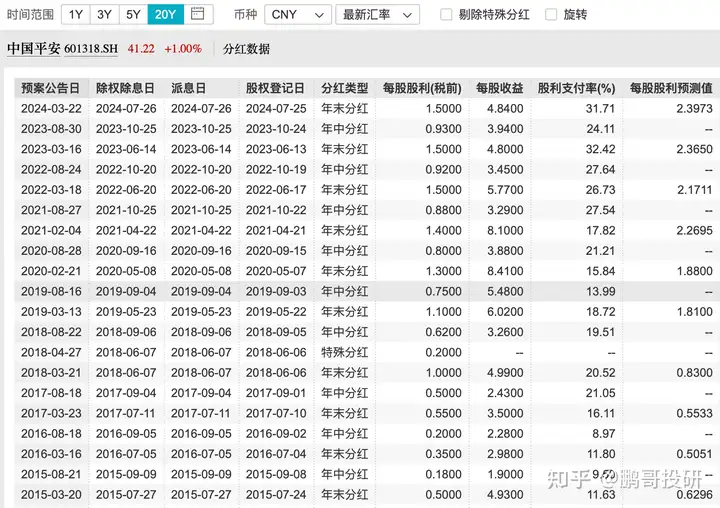720x508 pixels.
Task: Enable the 剔除特殊分红 checkbox
Action: tap(446, 15)
